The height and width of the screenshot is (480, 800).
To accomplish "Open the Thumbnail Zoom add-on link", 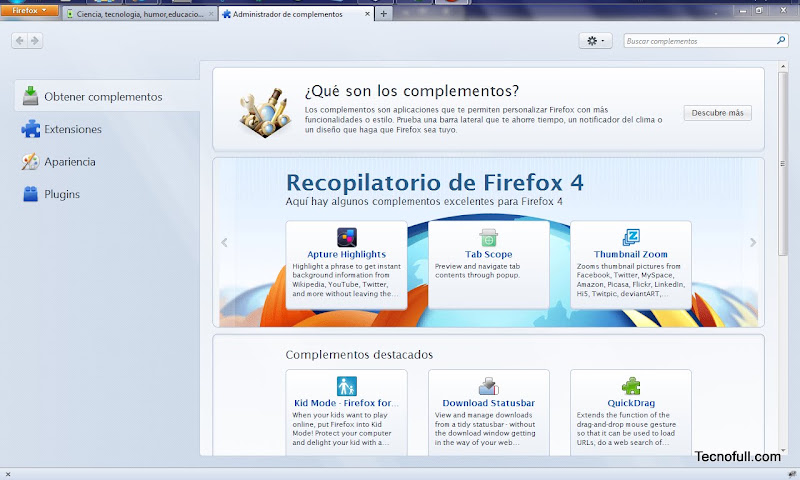I will click(x=631, y=254).
